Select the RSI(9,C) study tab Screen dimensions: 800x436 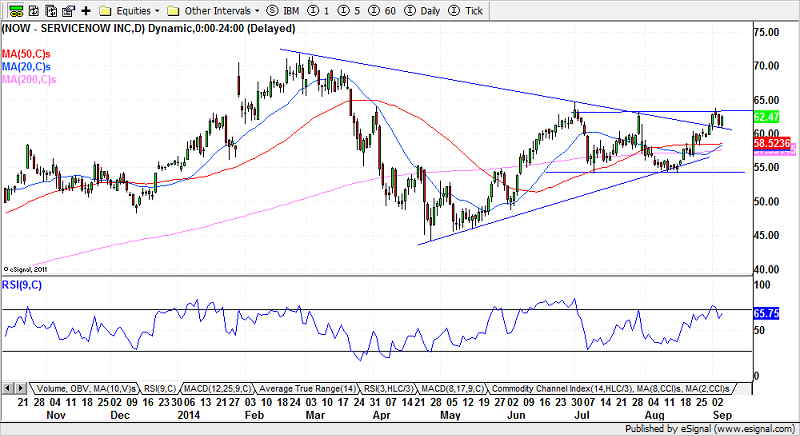160,389
